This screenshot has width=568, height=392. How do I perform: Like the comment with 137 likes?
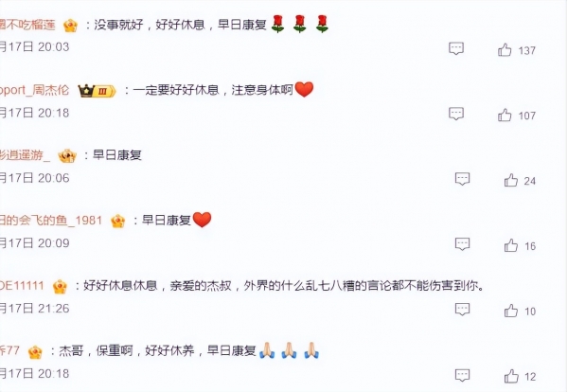click(505, 49)
